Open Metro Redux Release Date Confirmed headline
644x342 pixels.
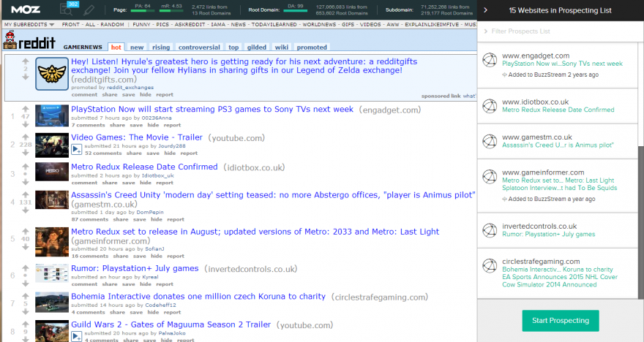tap(144, 167)
